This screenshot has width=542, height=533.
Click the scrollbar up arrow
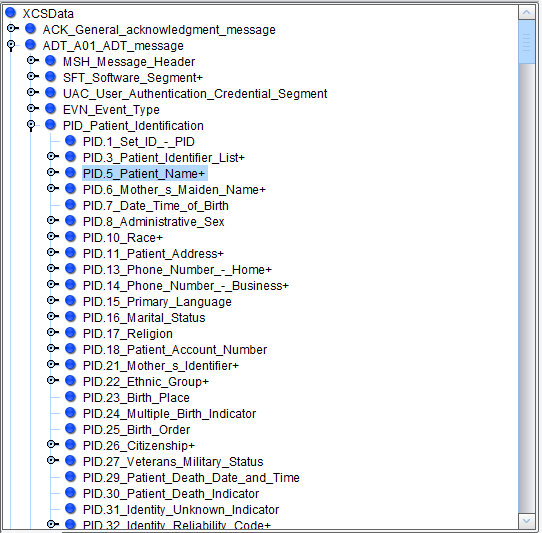pos(527,13)
